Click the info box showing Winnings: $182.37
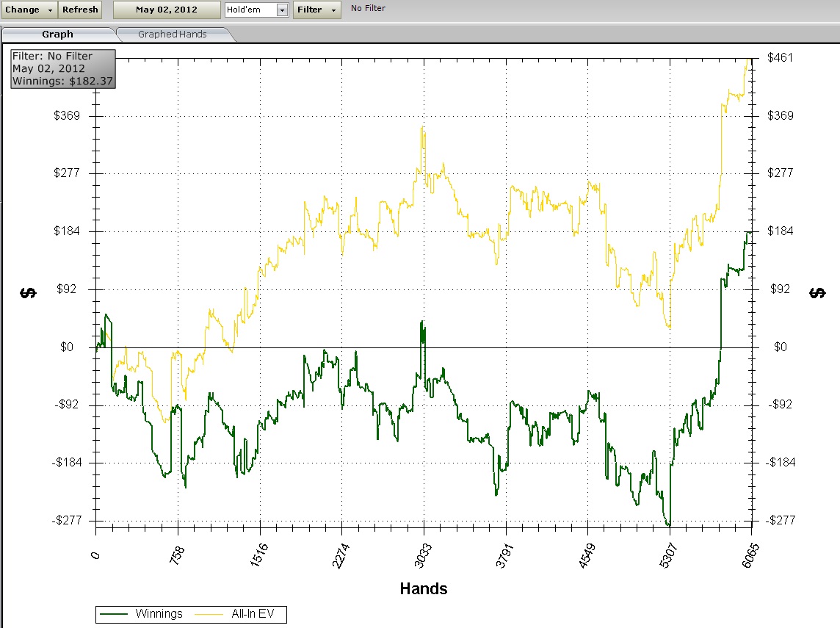The image size is (840, 628). [x=62, y=68]
